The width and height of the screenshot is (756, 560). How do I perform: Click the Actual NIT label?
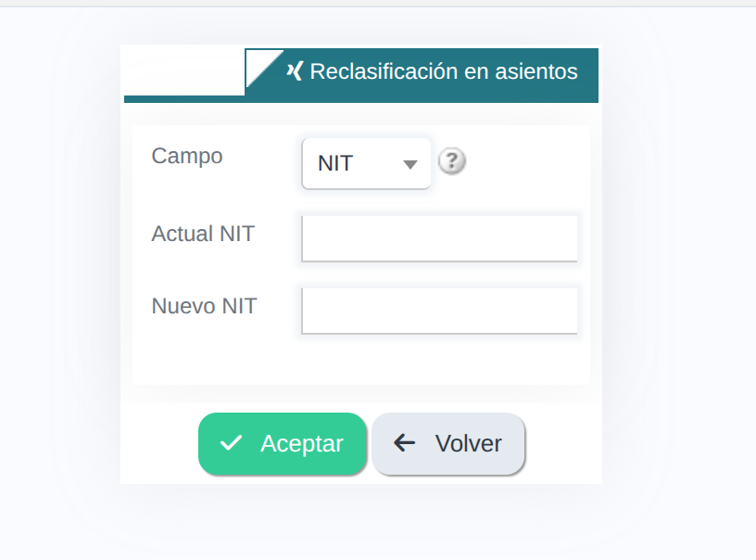tap(203, 234)
